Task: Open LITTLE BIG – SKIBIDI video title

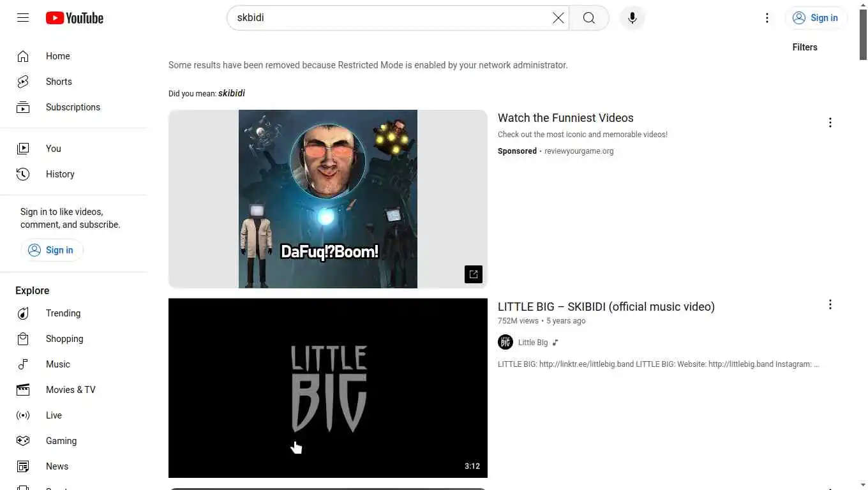Action: point(606,307)
